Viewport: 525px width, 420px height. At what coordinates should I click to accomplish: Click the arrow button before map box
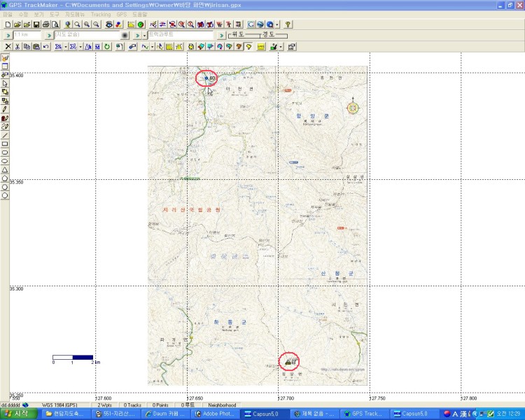pyautogui.click(x=49, y=35)
